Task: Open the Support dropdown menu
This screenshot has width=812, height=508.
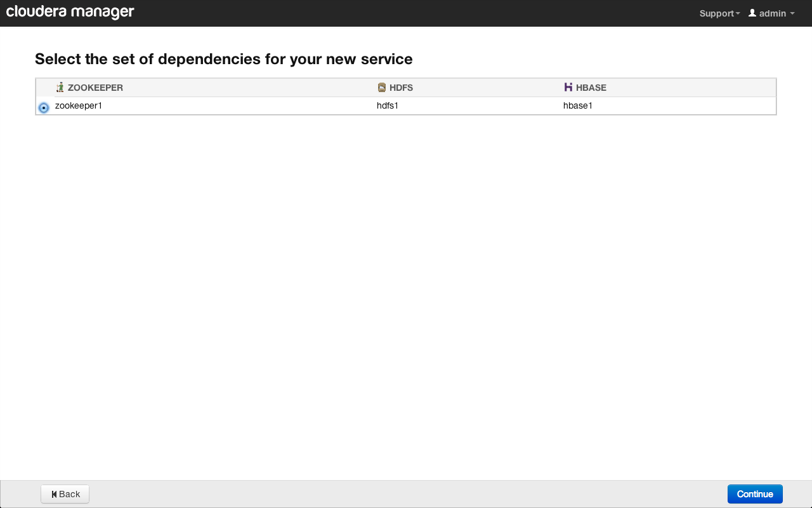Action: [x=720, y=13]
